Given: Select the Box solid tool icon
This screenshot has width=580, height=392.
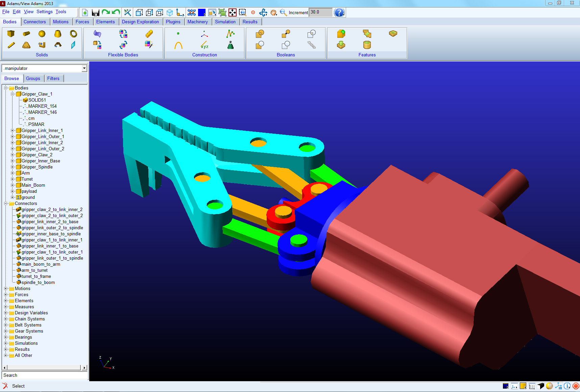Looking at the screenshot, I should (11, 34).
